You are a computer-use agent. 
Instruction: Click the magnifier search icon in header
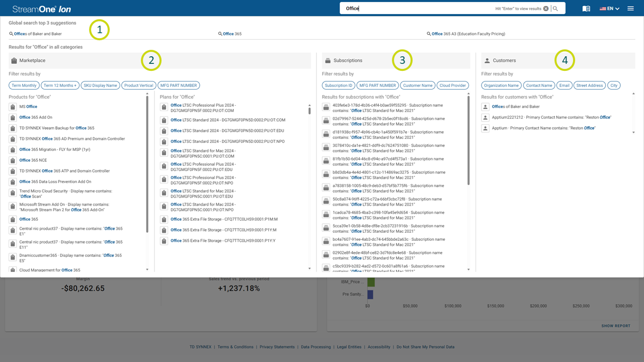(555, 9)
